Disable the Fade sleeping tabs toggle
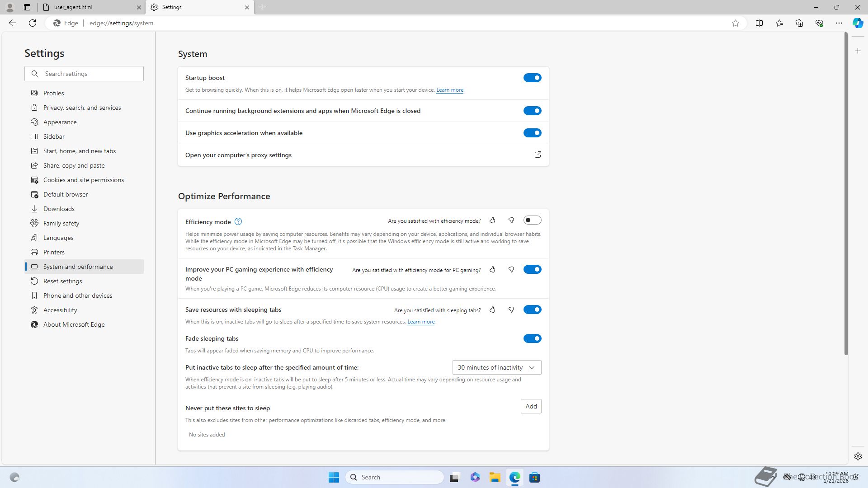The height and width of the screenshot is (488, 868). point(532,338)
